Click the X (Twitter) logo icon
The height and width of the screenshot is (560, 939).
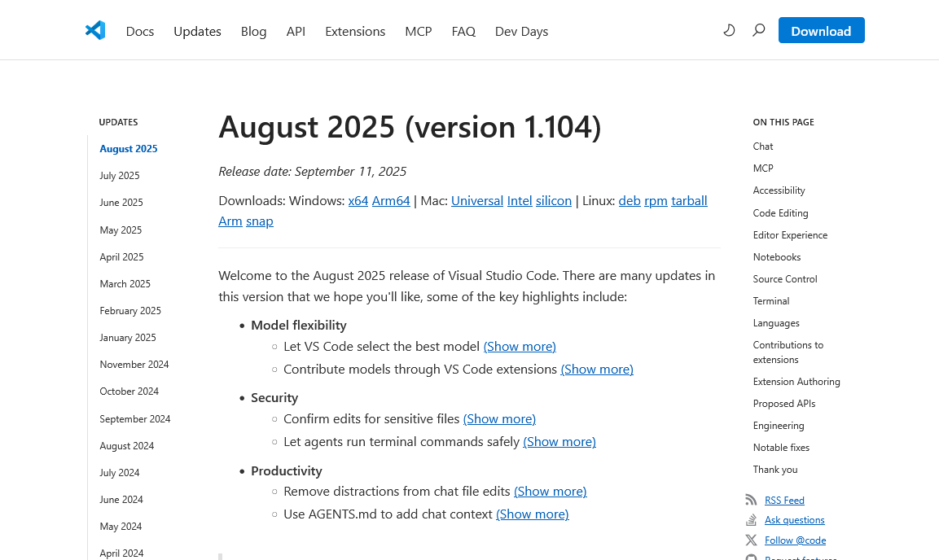click(x=751, y=540)
